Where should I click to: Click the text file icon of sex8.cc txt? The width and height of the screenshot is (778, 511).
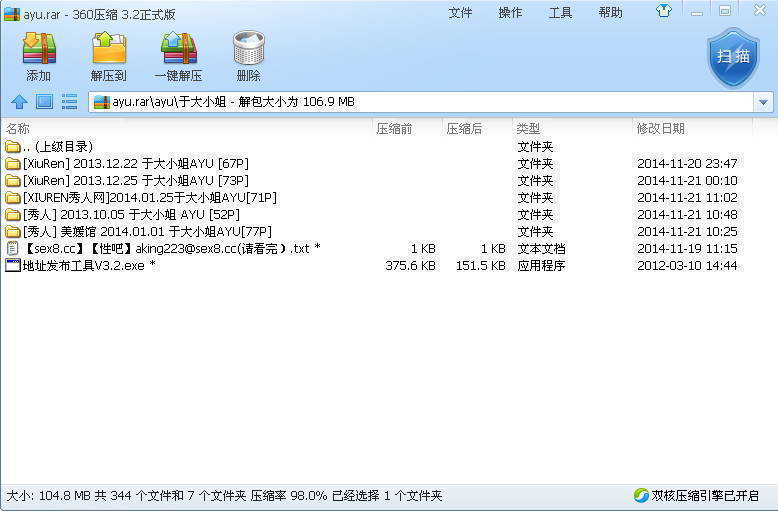coord(12,249)
